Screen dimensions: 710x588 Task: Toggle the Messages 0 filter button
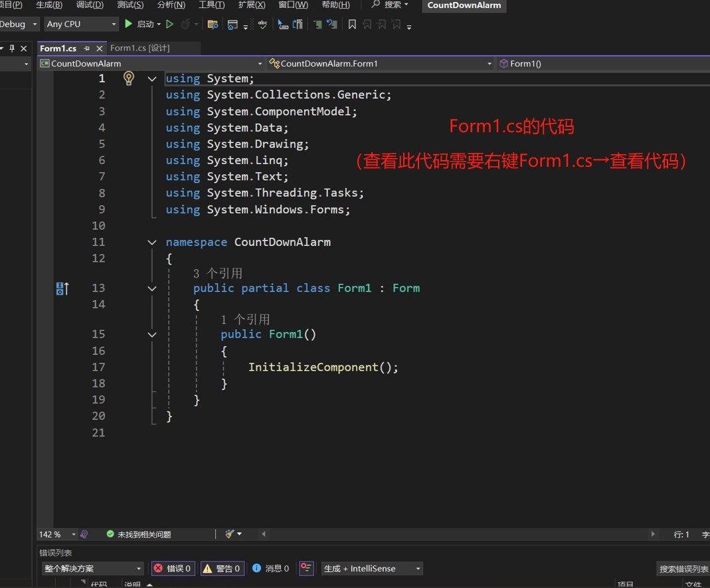(270, 569)
